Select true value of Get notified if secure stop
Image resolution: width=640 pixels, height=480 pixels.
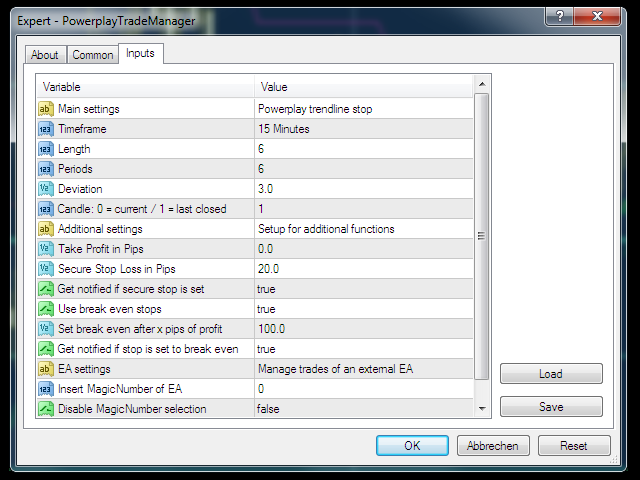(266, 289)
